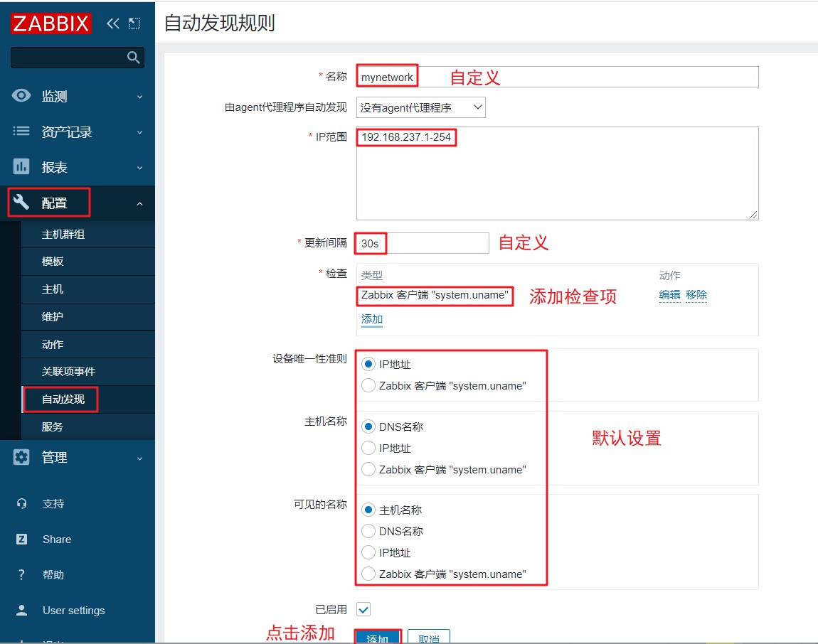The image size is (818, 644).
Task: Select Zabbix 客户端 system.uname under 可见的名称
Action: pyautogui.click(x=368, y=574)
